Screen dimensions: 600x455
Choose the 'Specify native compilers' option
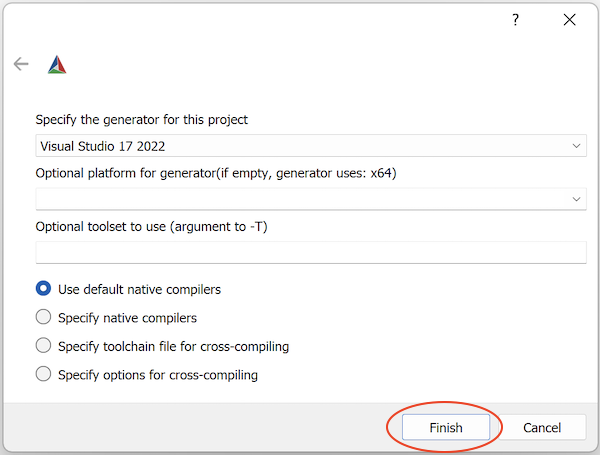43,318
